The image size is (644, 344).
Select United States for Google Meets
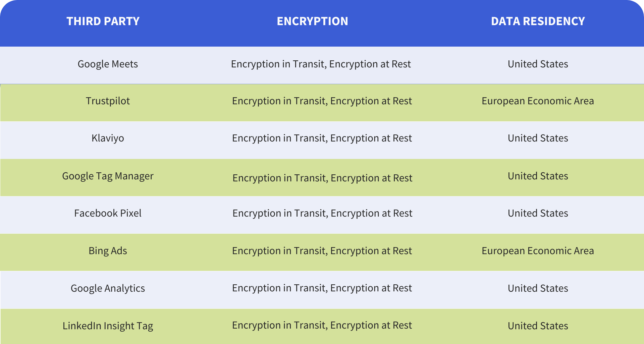pos(538,64)
